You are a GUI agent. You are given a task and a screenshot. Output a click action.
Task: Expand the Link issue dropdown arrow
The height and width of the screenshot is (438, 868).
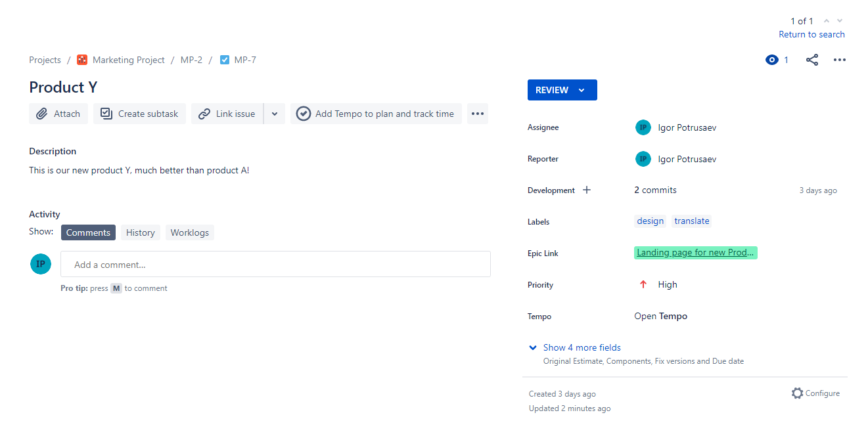275,114
